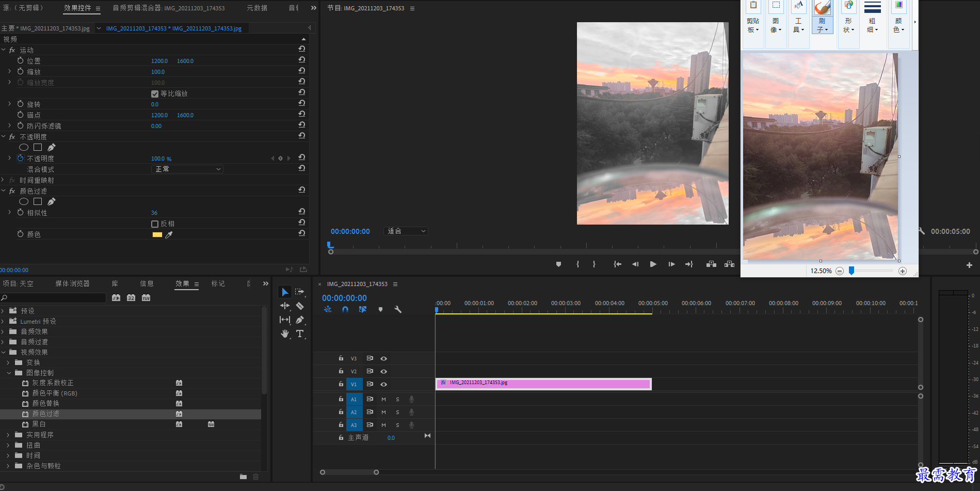The height and width of the screenshot is (491, 980).
Task: Pick color with the eyedropper in Color Pass
Action: (x=169, y=234)
